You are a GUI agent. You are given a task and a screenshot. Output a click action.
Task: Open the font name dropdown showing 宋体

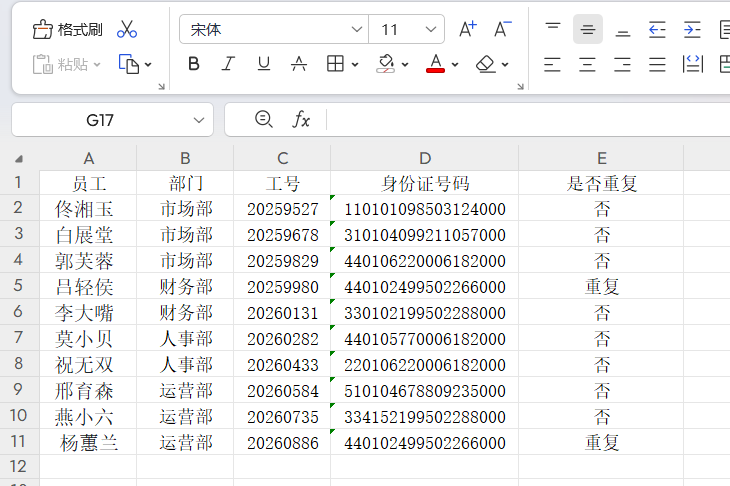pos(273,29)
